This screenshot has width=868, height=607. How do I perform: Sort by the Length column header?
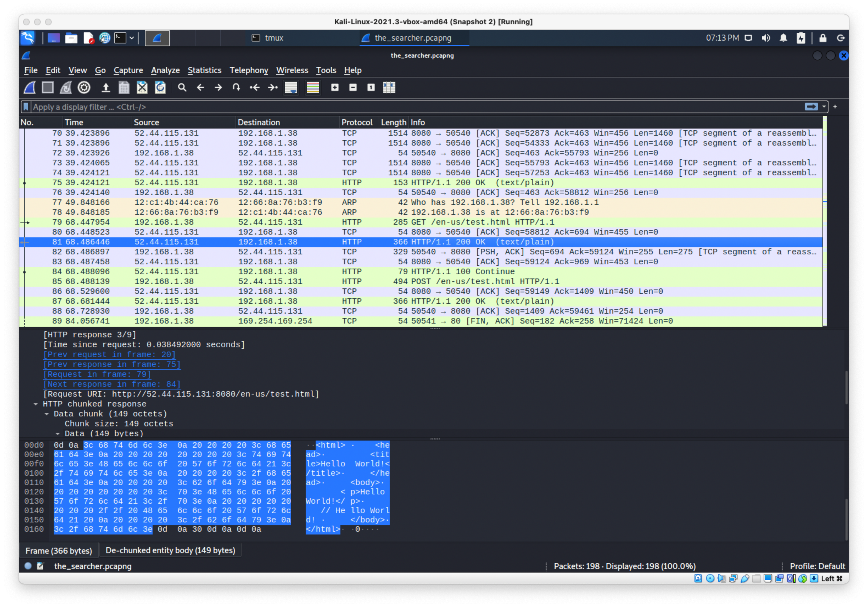393,122
